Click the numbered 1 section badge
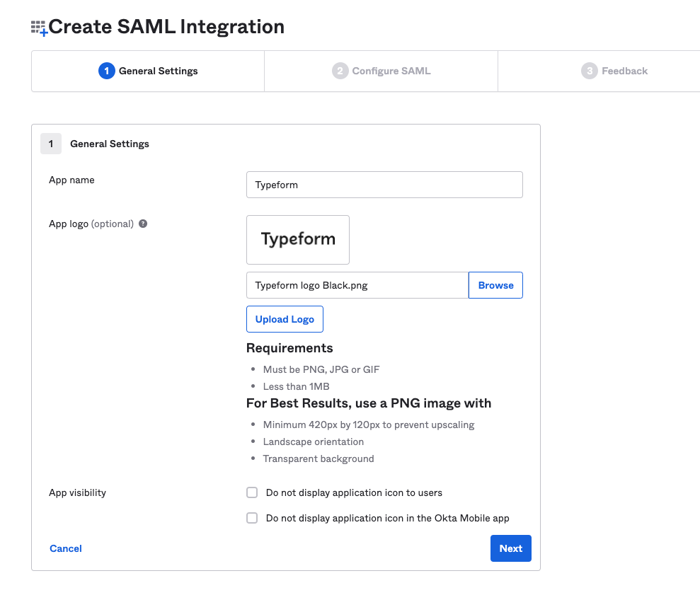This screenshot has height=600, width=700. tap(51, 144)
